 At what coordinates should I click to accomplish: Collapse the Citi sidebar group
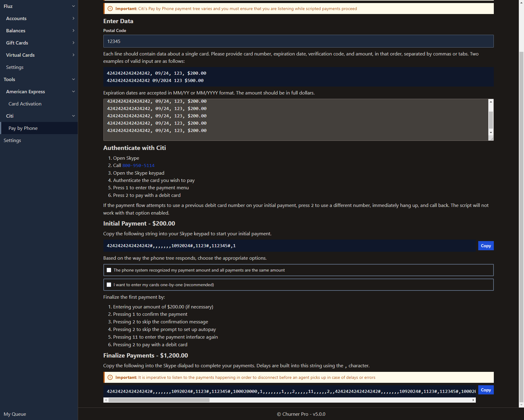[x=73, y=116]
